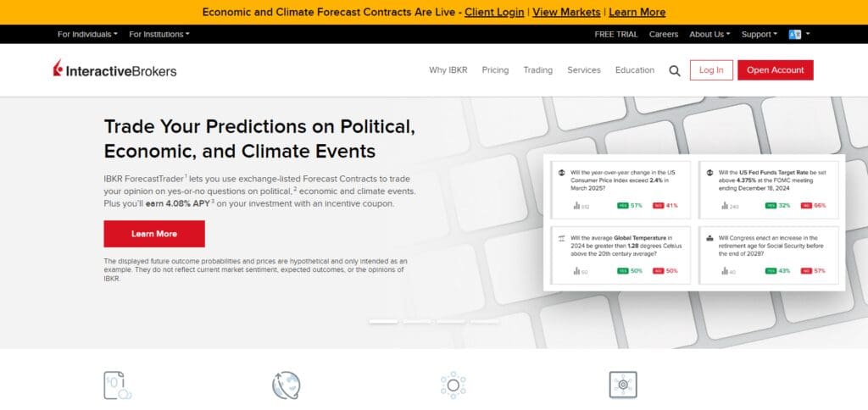868x410 pixels.
Task: Click the Client Login banner link
Action: (x=494, y=12)
